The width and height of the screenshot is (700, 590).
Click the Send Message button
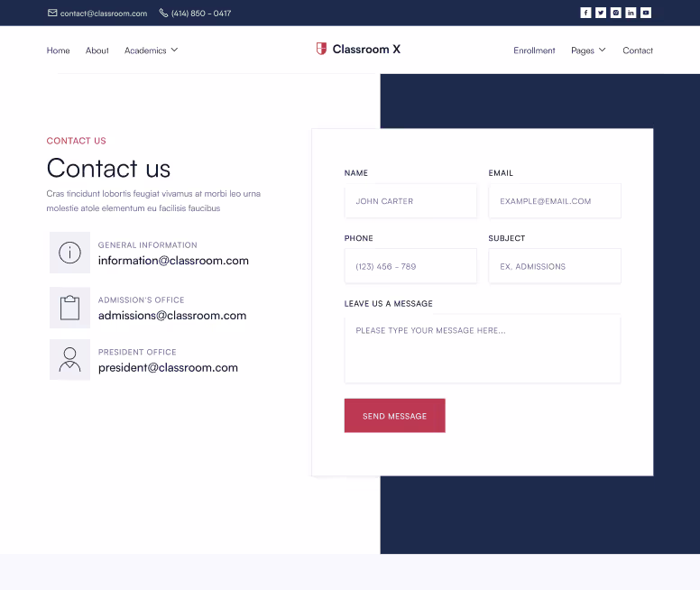394,416
